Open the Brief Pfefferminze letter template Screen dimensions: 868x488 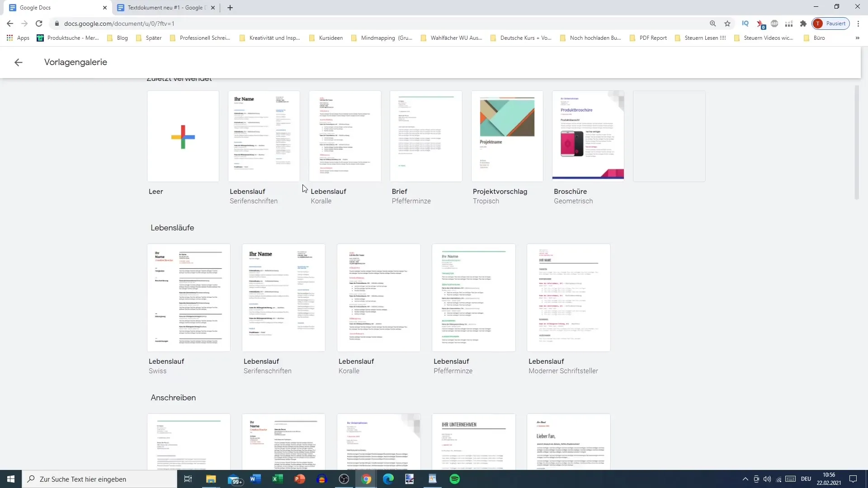(427, 136)
